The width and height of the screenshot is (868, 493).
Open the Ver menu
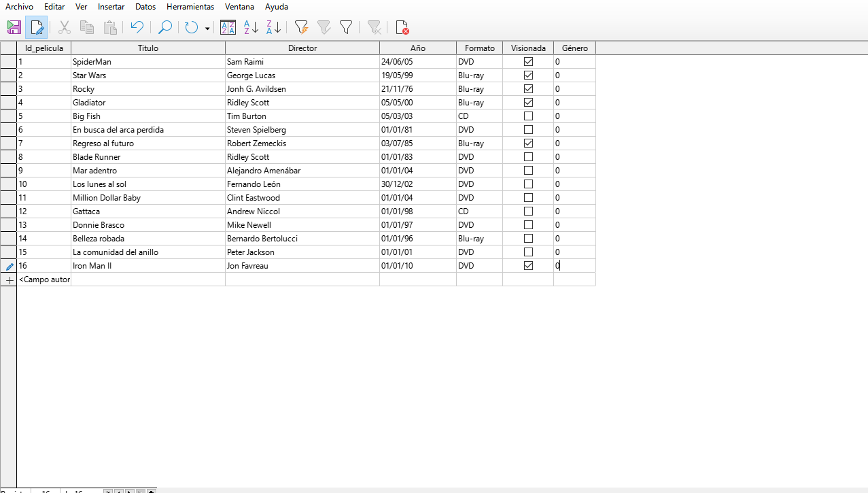pyautogui.click(x=81, y=7)
